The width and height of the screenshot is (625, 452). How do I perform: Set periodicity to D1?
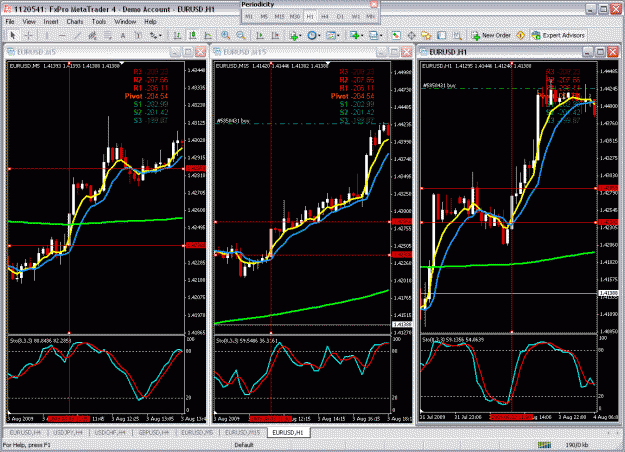pyautogui.click(x=340, y=16)
